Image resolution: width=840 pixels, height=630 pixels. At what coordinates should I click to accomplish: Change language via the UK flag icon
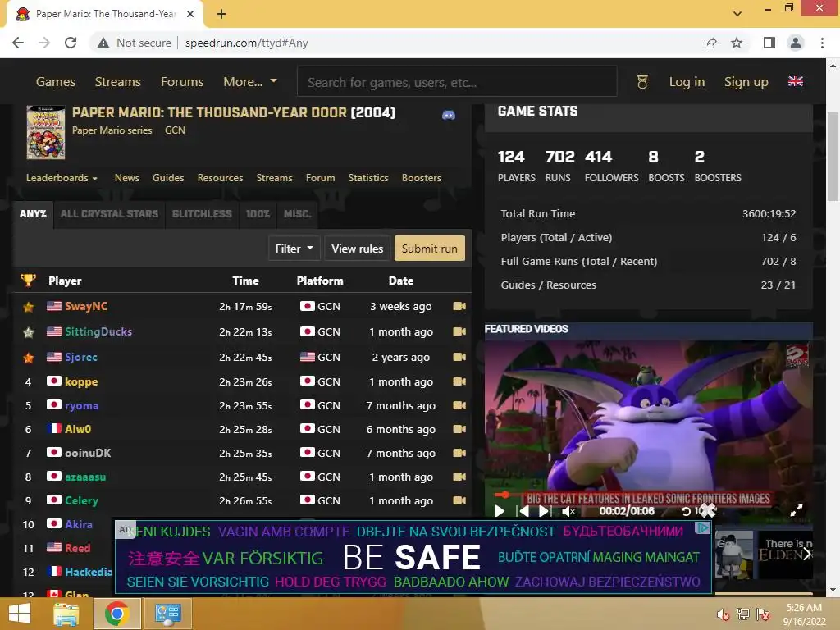[x=796, y=81]
